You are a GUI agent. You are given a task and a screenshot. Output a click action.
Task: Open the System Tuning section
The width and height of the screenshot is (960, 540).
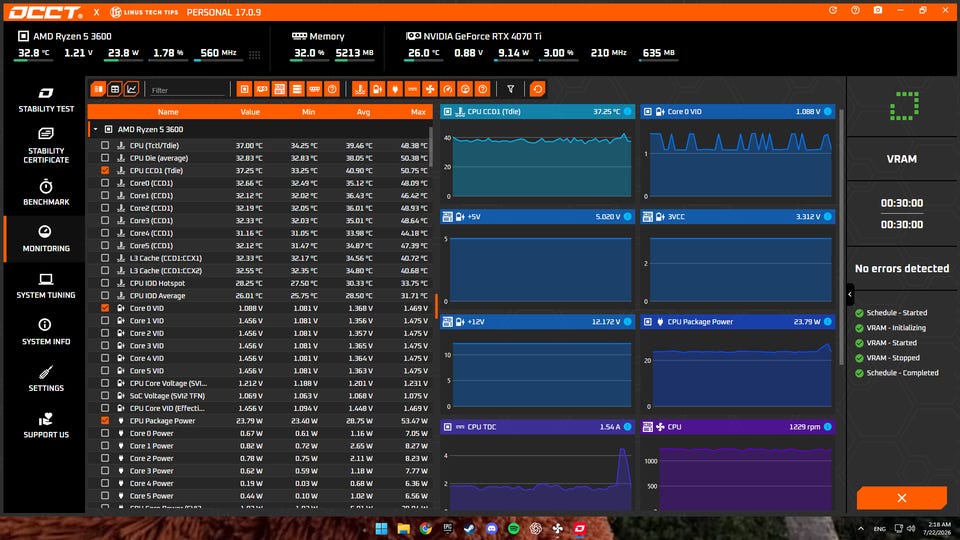(46, 286)
